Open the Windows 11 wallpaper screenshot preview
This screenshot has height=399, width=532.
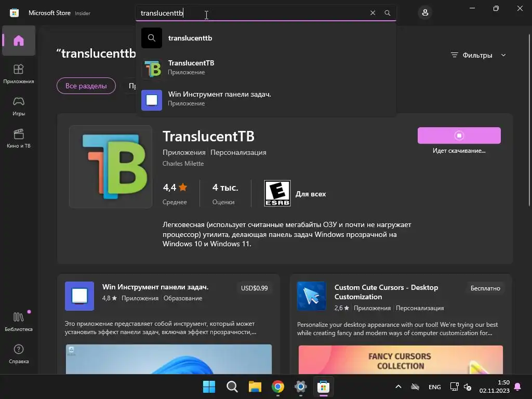pos(169,360)
